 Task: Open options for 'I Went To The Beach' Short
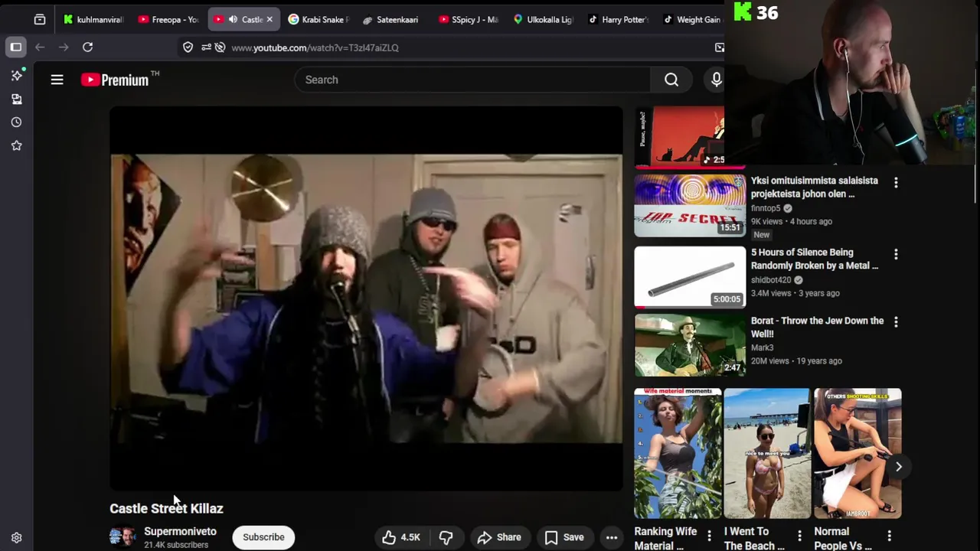[799, 536]
